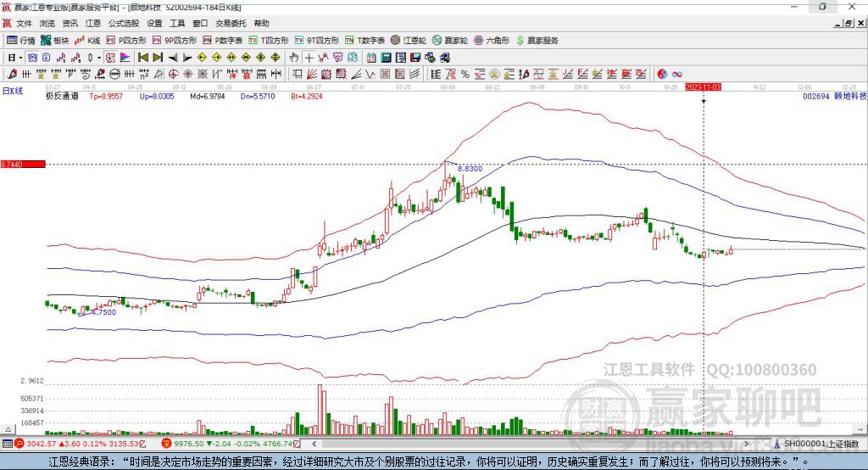Open the 板块 sector view
Screen dimensions: 868x470
pyautogui.click(x=54, y=41)
